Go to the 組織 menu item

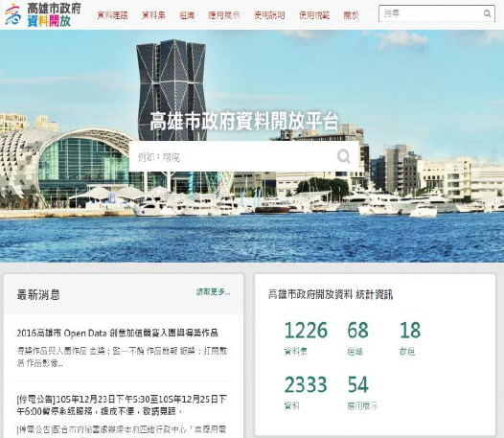187,15
